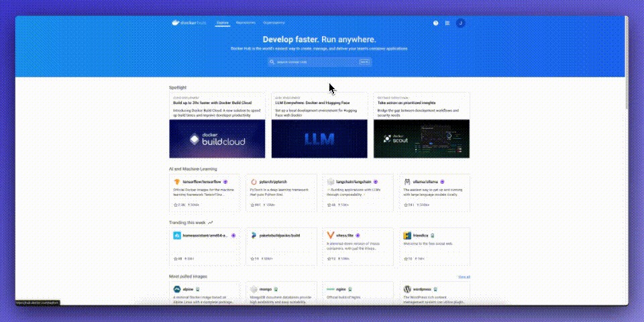Screen dimensions: 644x322
Task: Open the user avatar J menu
Action: coord(460,23)
